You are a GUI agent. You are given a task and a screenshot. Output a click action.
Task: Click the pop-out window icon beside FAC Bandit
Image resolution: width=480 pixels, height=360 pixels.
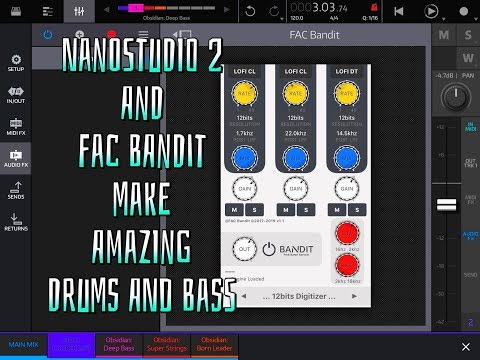pos(182,34)
